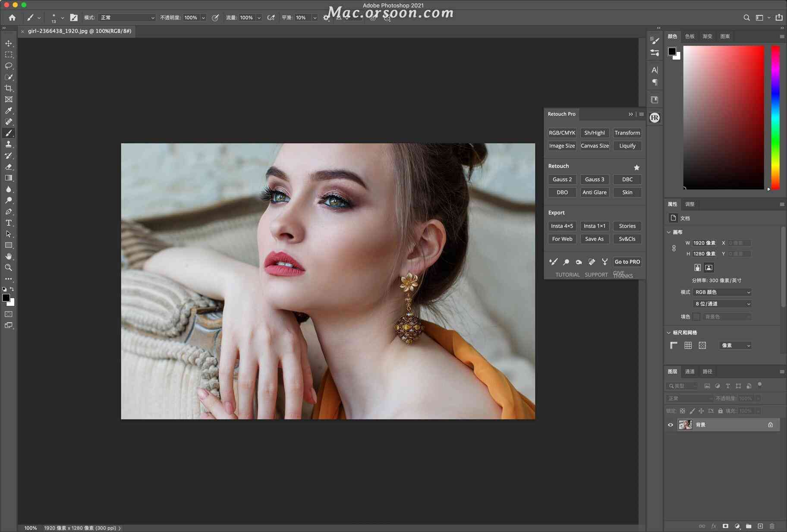The width and height of the screenshot is (787, 532).
Task: Create new group folder in Layers panel
Action: [x=749, y=526]
